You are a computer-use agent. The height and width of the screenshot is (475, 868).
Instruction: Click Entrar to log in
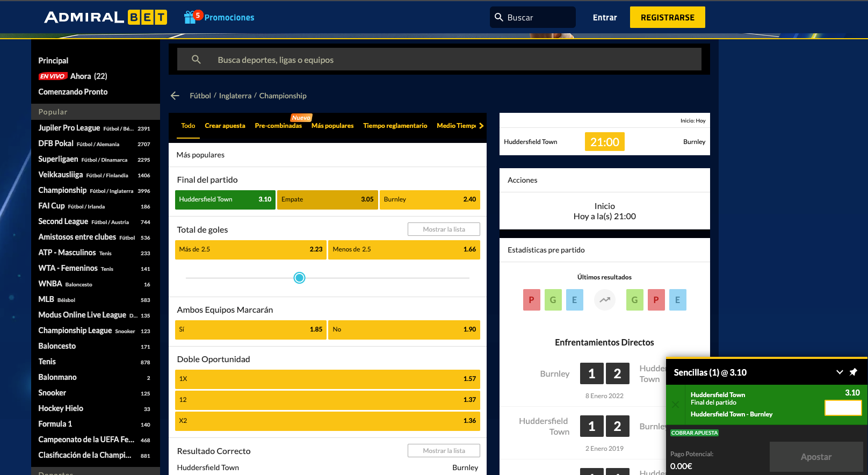605,17
